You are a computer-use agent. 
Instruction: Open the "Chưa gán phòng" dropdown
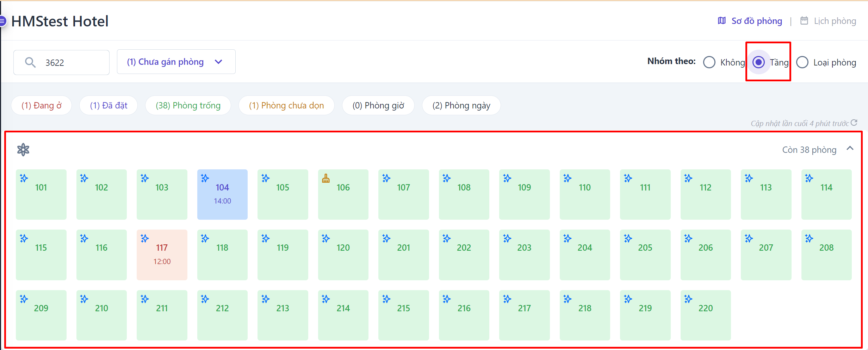point(176,62)
